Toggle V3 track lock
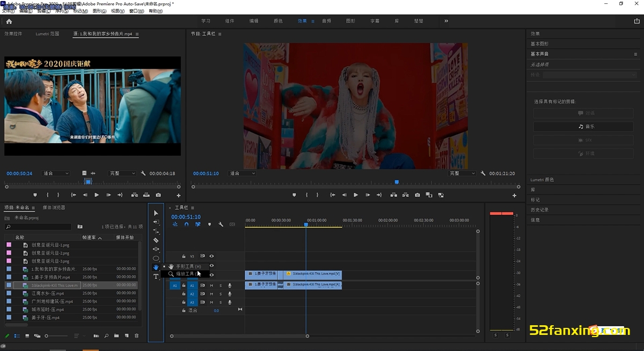The image size is (644, 351). [184, 256]
